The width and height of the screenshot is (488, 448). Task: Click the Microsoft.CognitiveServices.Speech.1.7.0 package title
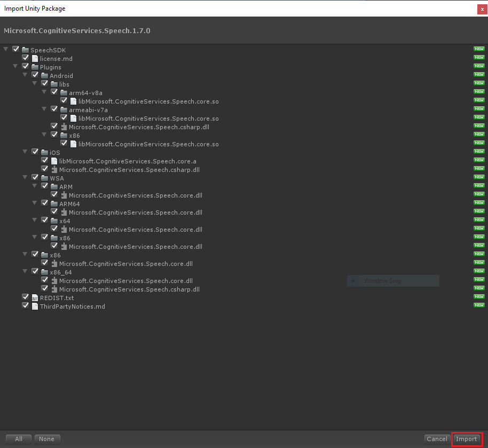(x=77, y=31)
